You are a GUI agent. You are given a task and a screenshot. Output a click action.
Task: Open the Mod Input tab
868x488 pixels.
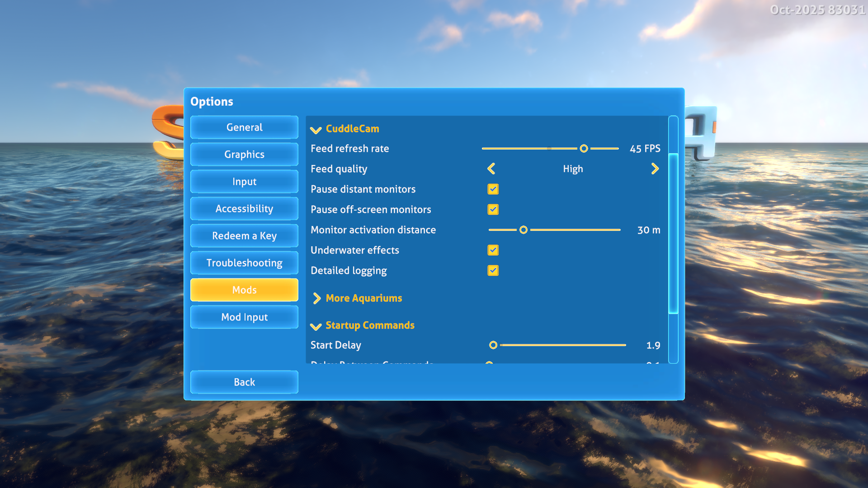pos(244,317)
